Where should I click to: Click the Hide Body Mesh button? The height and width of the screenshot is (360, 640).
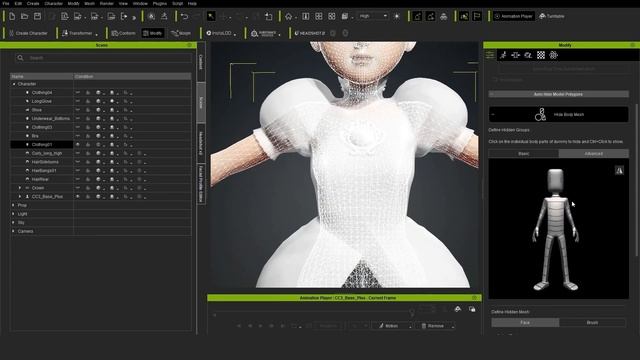(x=558, y=115)
